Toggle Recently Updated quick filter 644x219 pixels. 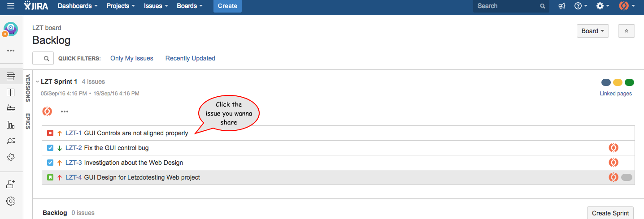tap(190, 58)
